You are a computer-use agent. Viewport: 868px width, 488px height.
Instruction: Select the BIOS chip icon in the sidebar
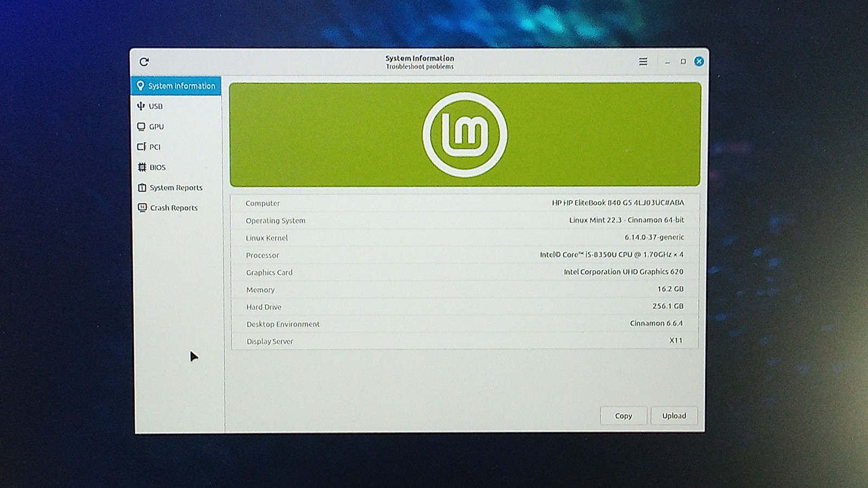click(x=142, y=167)
